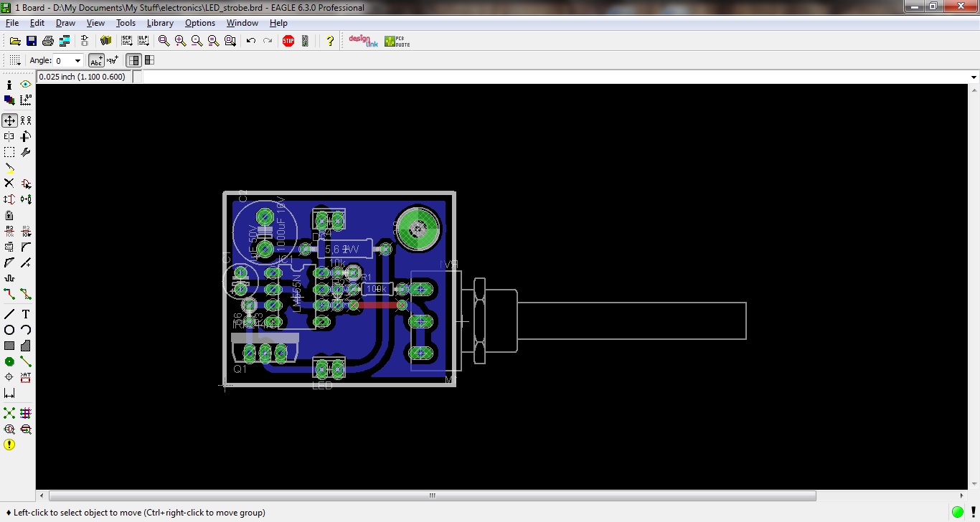Screen dimensions: 980x522
Task: Open the DesignLink tool
Action: click(x=363, y=41)
